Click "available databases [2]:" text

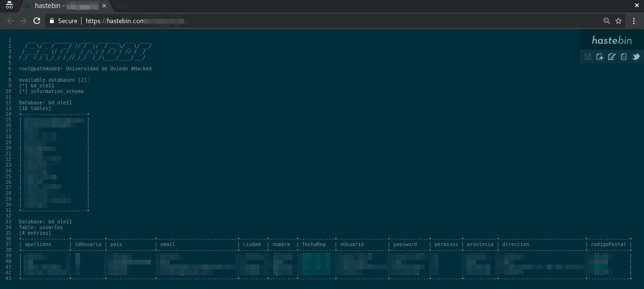pyautogui.click(x=54, y=80)
